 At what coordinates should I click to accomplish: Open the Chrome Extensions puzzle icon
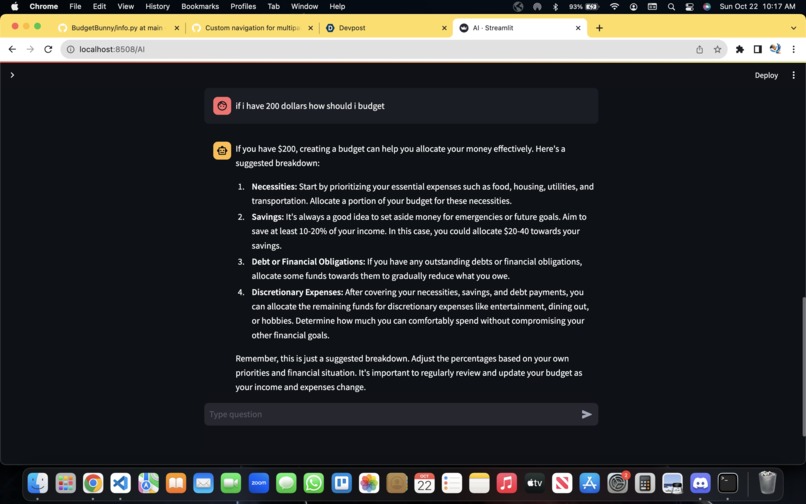coord(740,49)
